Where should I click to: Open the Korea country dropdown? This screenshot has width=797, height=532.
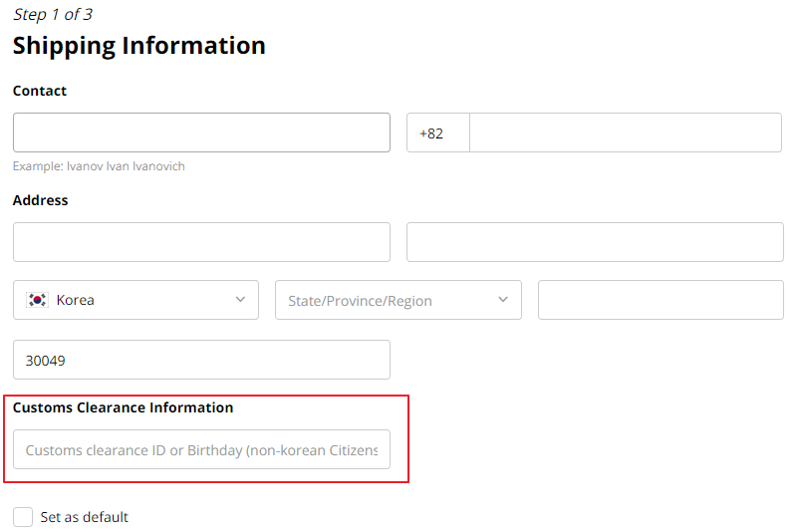coord(135,300)
